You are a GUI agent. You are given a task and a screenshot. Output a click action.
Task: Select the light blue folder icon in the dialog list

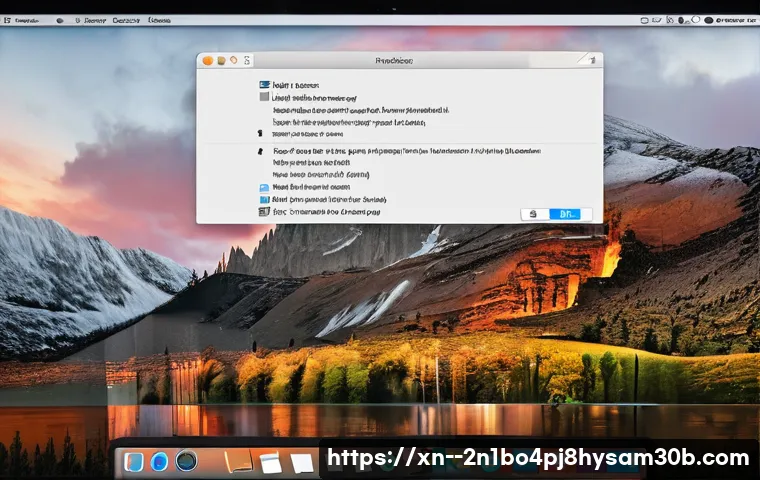pyautogui.click(x=265, y=187)
